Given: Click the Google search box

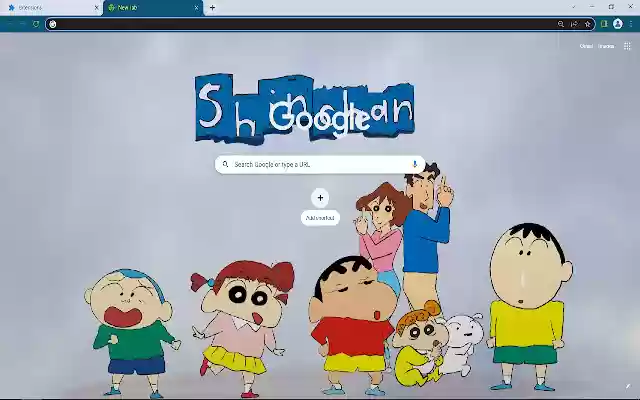Looking at the screenshot, I should click(320, 164).
